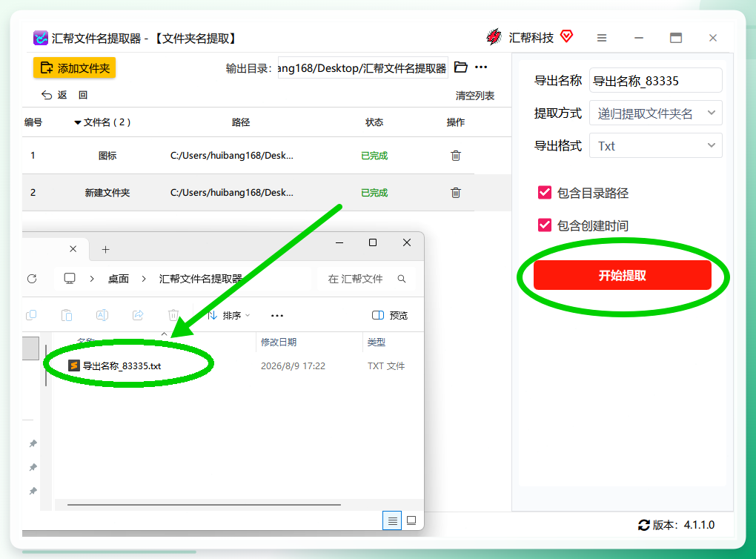Maximize the Explorer window
The height and width of the screenshot is (559, 756).
tap(373, 242)
